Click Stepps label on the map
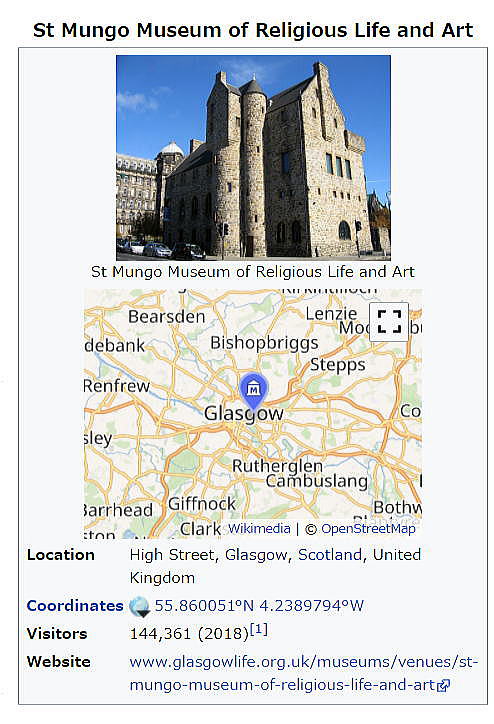The image size is (494, 724). 337,365
